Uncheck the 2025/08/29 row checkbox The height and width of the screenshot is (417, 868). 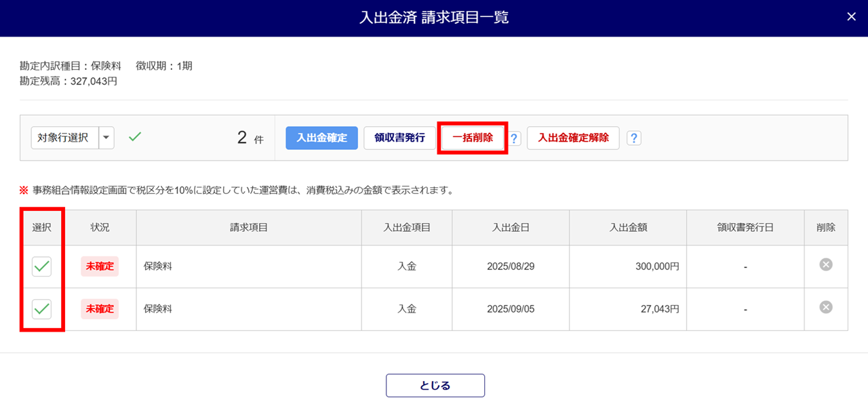pyautogui.click(x=42, y=266)
